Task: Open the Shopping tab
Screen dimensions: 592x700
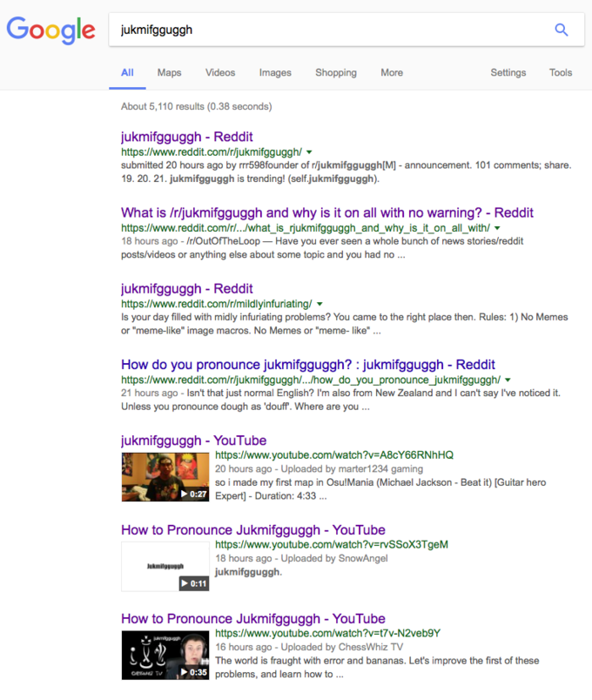Action: [336, 72]
